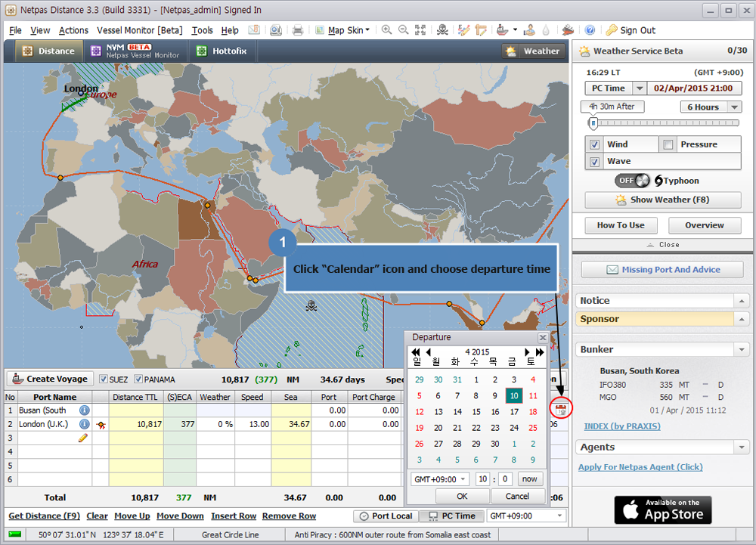Open the PC Time dropdown in weather panel
756x545 pixels.
point(640,88)
